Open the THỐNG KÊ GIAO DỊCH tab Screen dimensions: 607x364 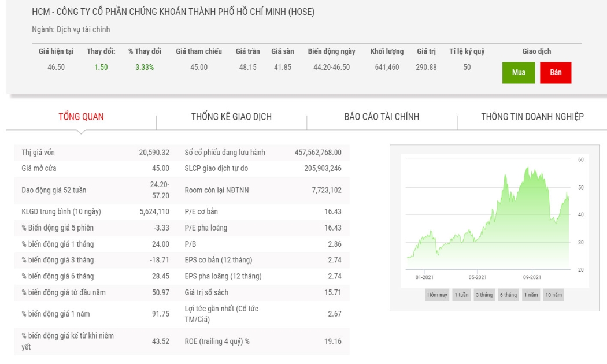[x=231, y=117]
